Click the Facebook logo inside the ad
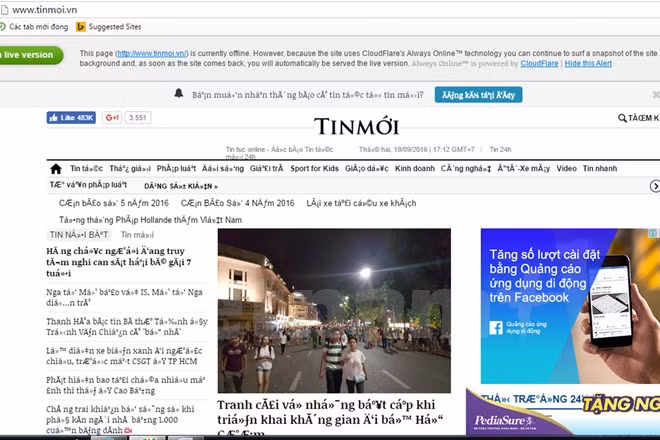This screenshot has height=440, width=660. click(x=496, y=328)
